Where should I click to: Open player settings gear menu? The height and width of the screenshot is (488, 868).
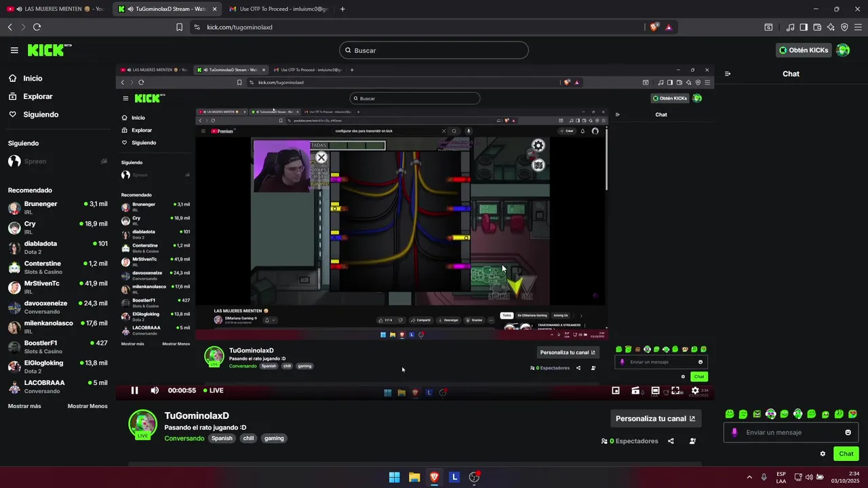tap(695, 390)
